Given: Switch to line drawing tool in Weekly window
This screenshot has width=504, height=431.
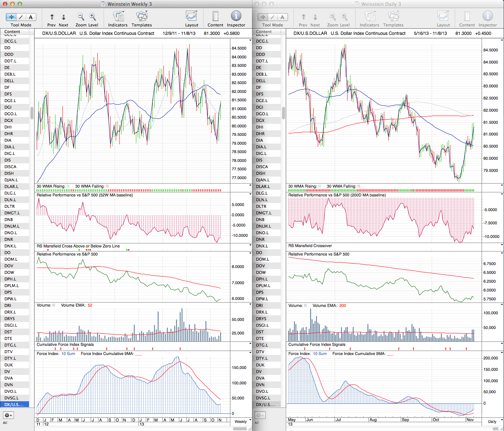Looking at the screenshot, I should pos(21,17).
